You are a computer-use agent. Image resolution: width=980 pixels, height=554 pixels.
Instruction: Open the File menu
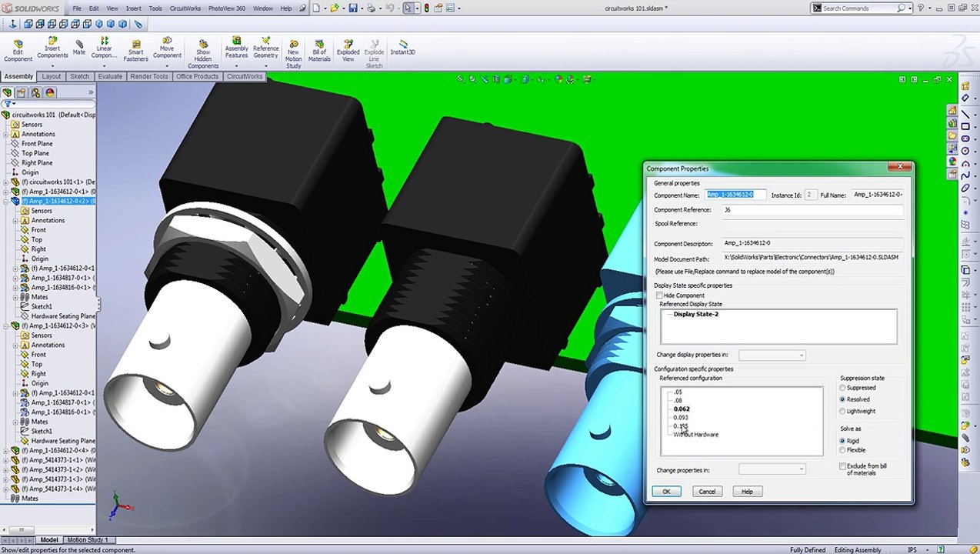77,8
